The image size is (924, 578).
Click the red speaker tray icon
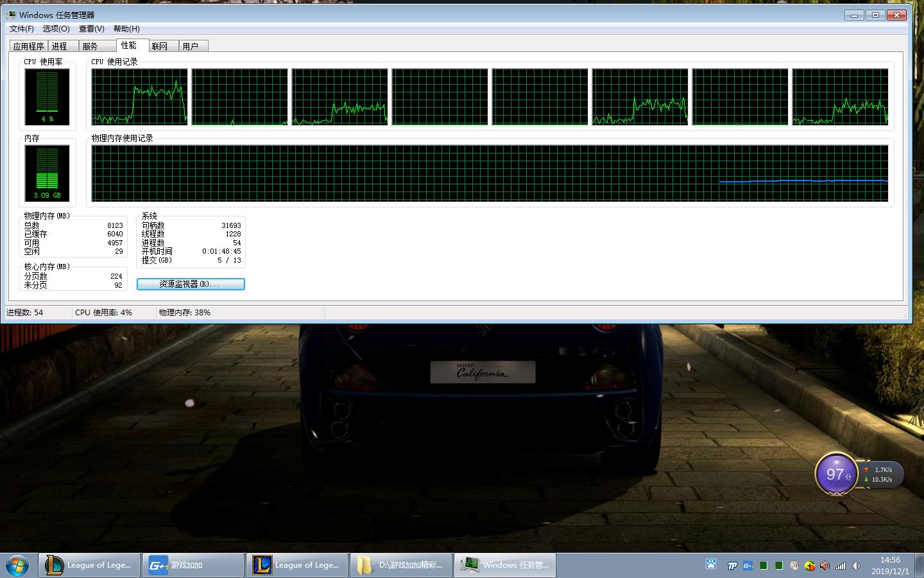click(x=825, y=566)
